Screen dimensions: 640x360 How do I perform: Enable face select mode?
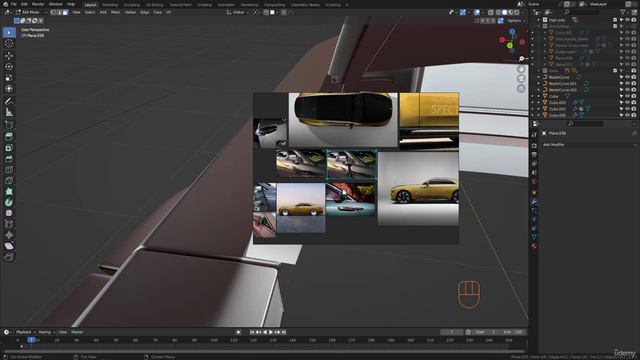65,12
